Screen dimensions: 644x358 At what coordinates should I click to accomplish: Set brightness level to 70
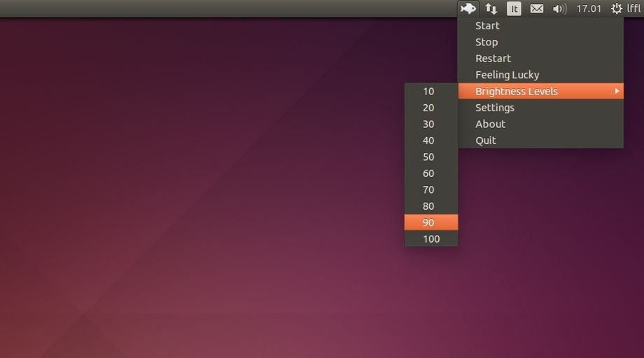(x=430, y=189)
